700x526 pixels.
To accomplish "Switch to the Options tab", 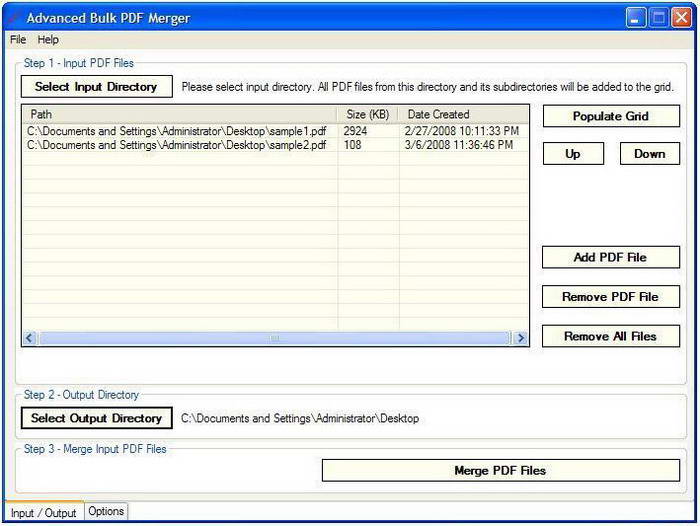I will coord(106,511).
